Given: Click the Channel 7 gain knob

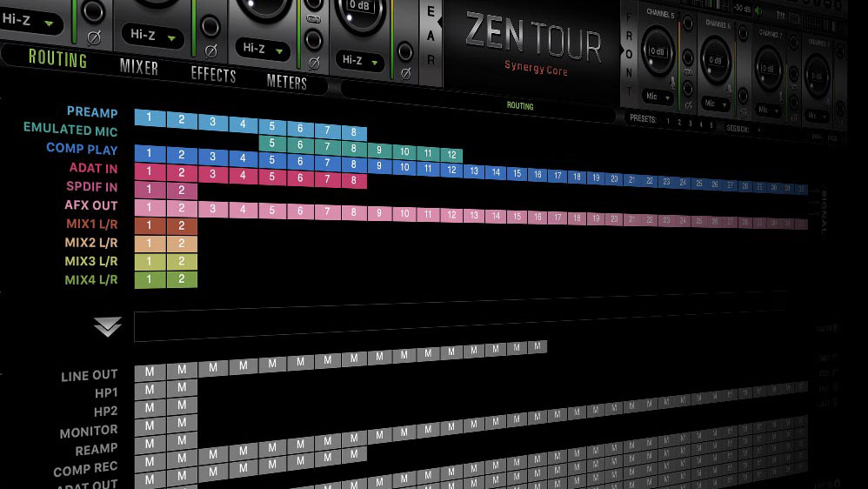Looking at the screenshot, I should tap(767, 69).
